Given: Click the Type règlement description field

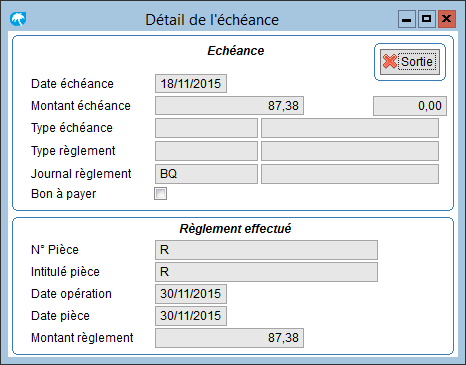Looking at the screenshot, I should pyautogui.click(x=350, y=151).
